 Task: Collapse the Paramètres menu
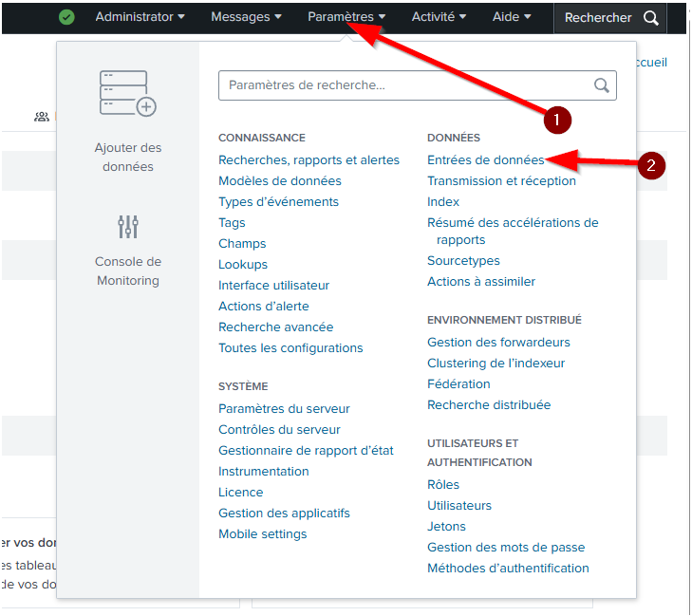click(346, 17)
